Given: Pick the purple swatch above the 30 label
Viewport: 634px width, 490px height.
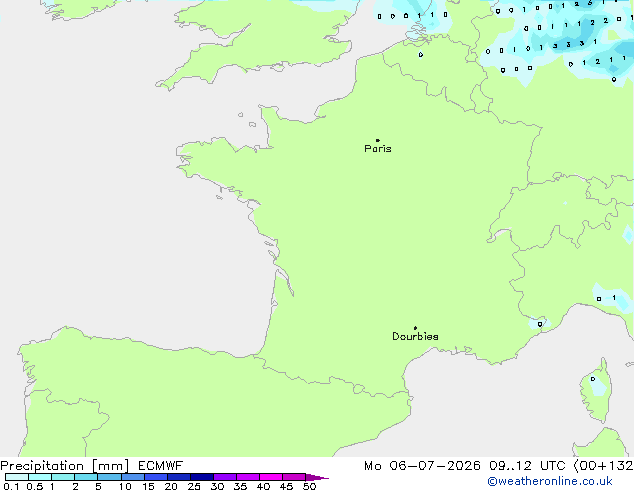Looking at the screenshot, I should click(x=225, y=477).
